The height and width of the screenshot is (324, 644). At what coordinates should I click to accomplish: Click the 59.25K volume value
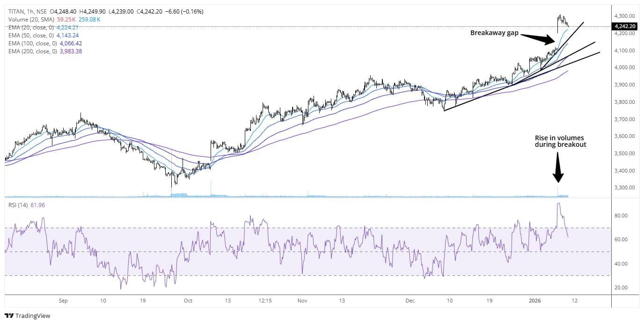click(66, 19)
